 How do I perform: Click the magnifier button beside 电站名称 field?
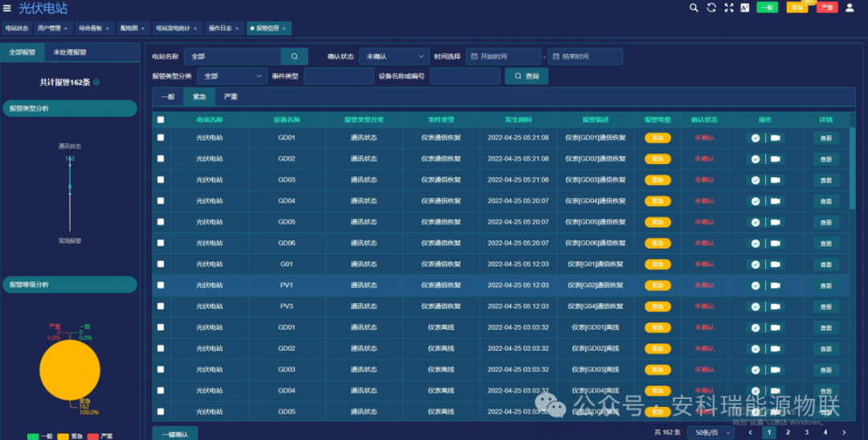[x=294, y=56]
